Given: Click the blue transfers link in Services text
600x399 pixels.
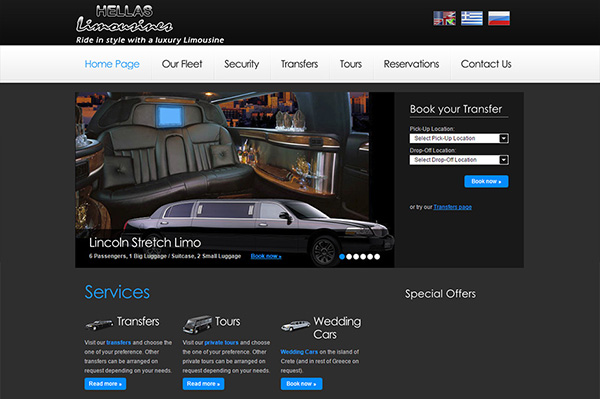Looking at the screenshot, I should pyautogui.click(x=119, y=343).
